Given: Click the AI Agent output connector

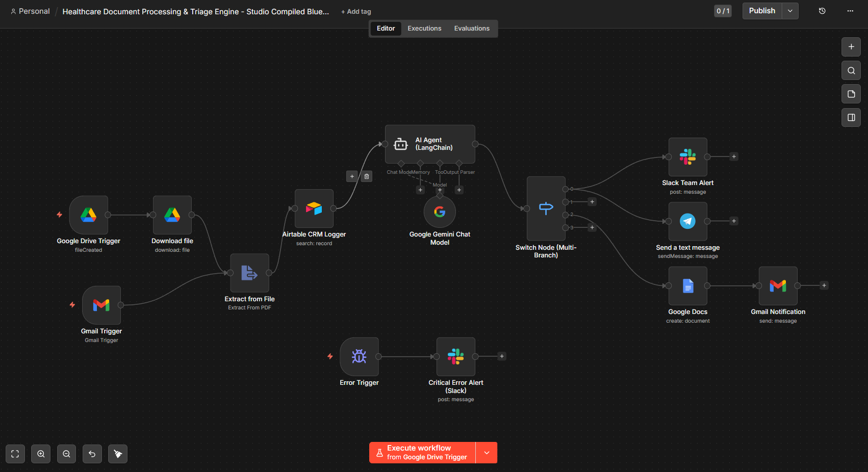Looking at the screenshot, I should 475,144.
